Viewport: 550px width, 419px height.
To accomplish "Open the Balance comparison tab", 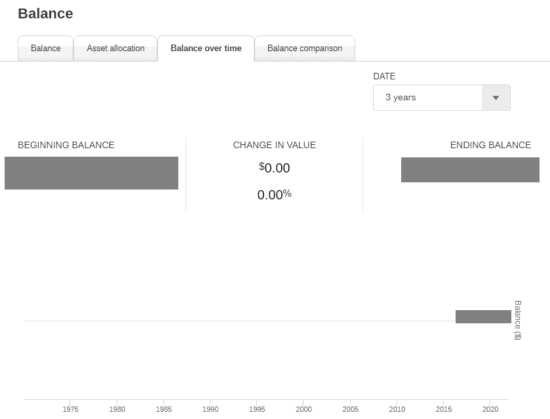I will [304, 48].
